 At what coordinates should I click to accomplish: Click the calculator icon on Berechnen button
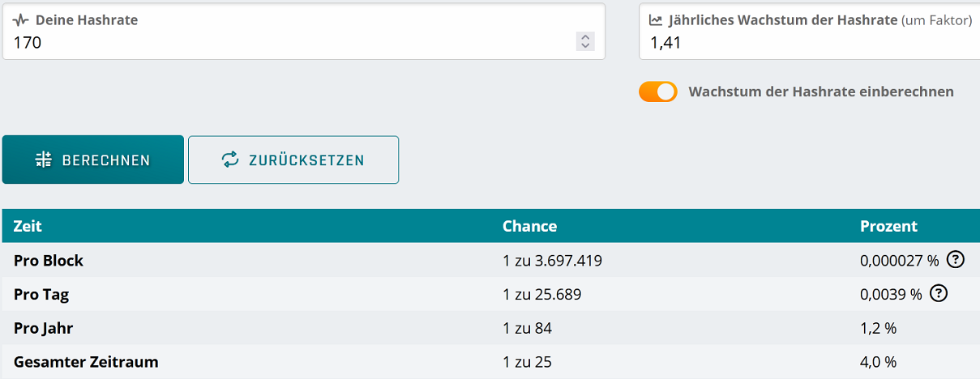[x=44, y=160]
